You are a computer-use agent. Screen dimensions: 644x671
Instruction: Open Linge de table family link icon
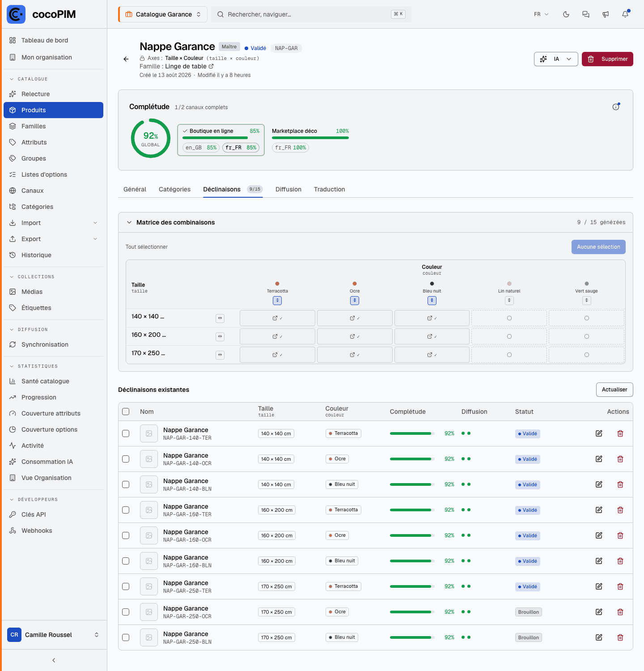click(x=211, y=66)
